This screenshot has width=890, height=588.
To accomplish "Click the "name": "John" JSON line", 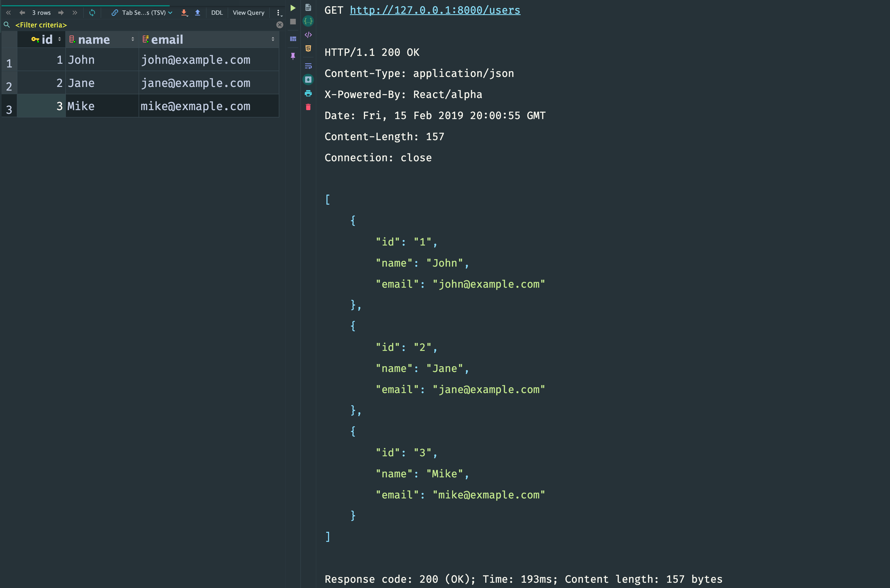I will pyautogui.click(x=423, y=263).
